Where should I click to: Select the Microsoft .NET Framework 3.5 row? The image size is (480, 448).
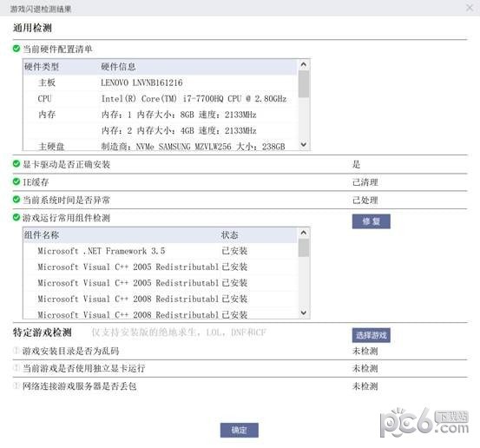(x=160, y=251)
